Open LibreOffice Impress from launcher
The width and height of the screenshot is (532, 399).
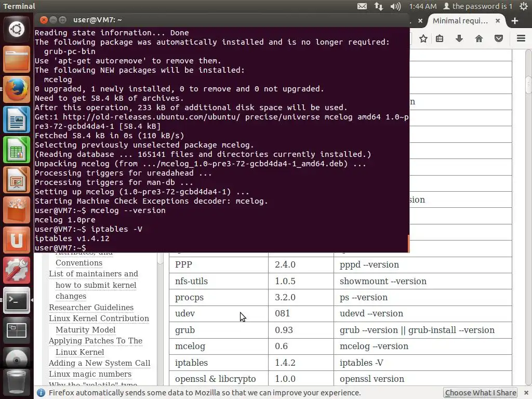tap(17, 180)
